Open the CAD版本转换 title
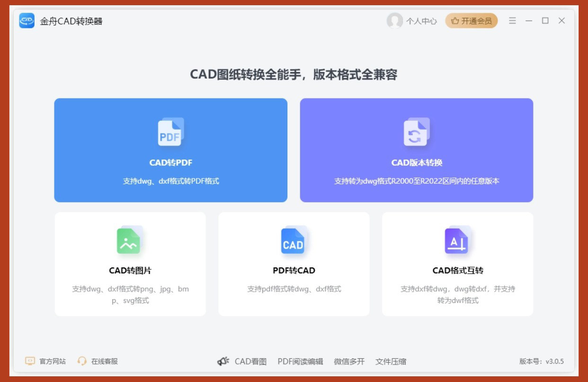The height and width of the screenshot is (382, 588). tap(417, 163)
